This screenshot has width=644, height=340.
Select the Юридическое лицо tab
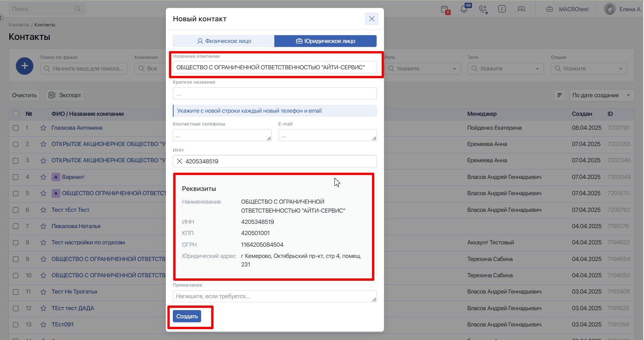(325, 41)
